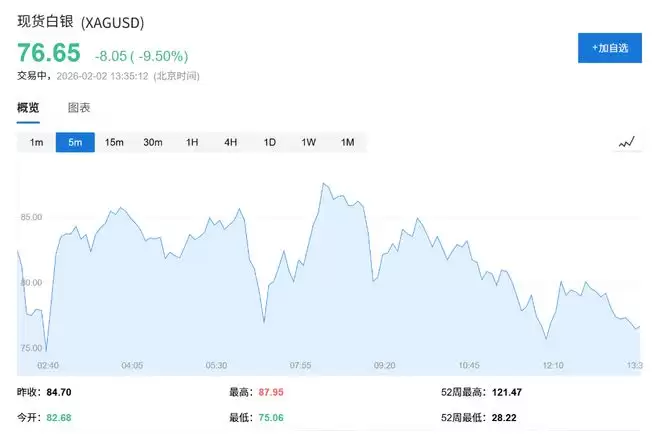Click the 最低 75.06 value
Viewport: 660px width, 434px height.
(x=271, y=416)
